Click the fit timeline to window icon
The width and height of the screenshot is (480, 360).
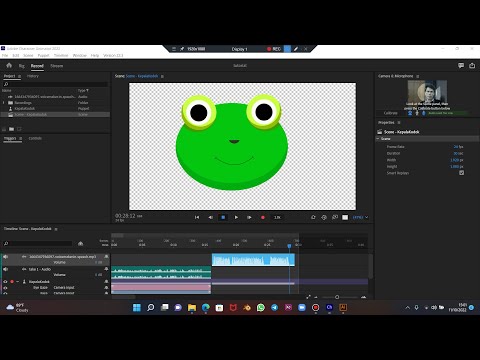pyautogui.click(x=308, y=297)
